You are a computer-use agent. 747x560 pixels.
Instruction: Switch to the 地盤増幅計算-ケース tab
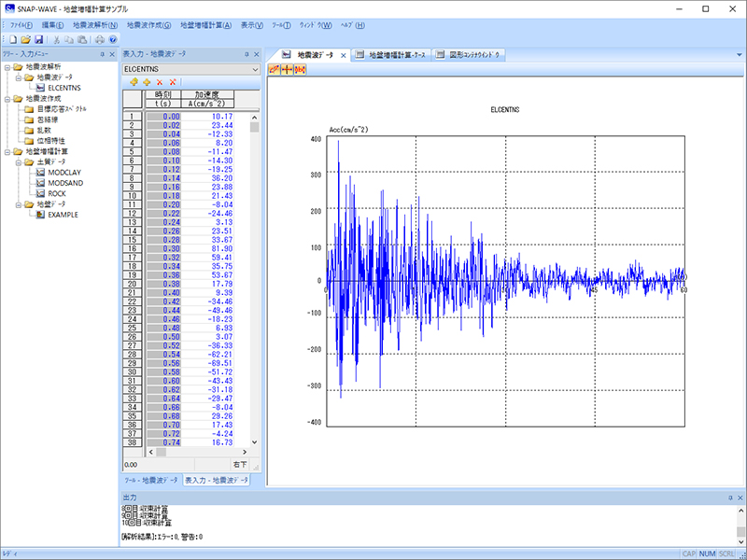(x=397, y=55)
